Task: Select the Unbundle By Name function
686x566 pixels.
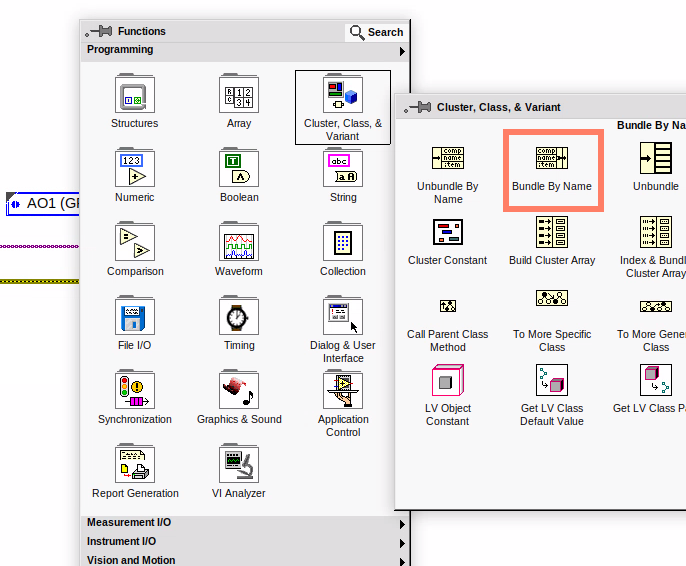Action: coord(448,158)
